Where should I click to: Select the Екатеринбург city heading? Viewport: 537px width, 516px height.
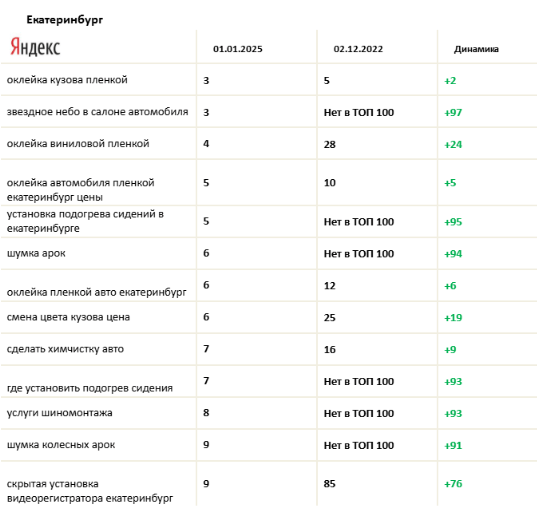pyautogui.click(x=65, y=20)
